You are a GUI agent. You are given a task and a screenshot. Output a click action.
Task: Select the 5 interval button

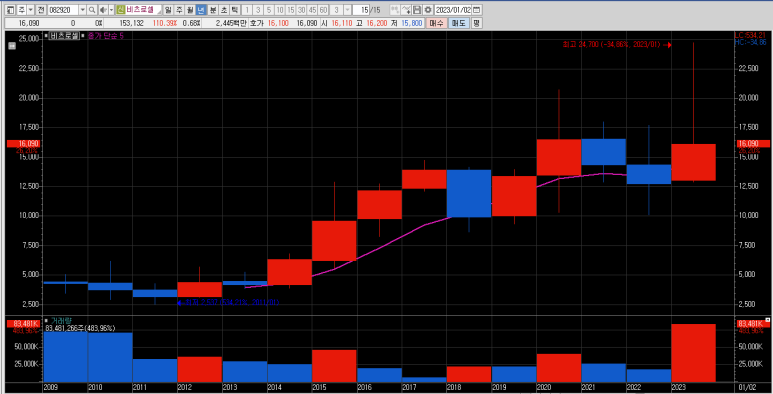tap(269, 10)
